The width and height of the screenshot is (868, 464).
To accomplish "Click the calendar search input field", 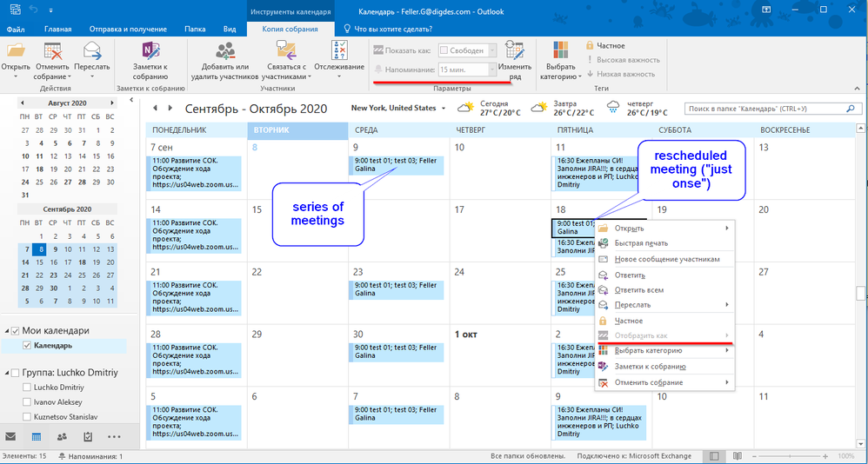I will [764, 109].
